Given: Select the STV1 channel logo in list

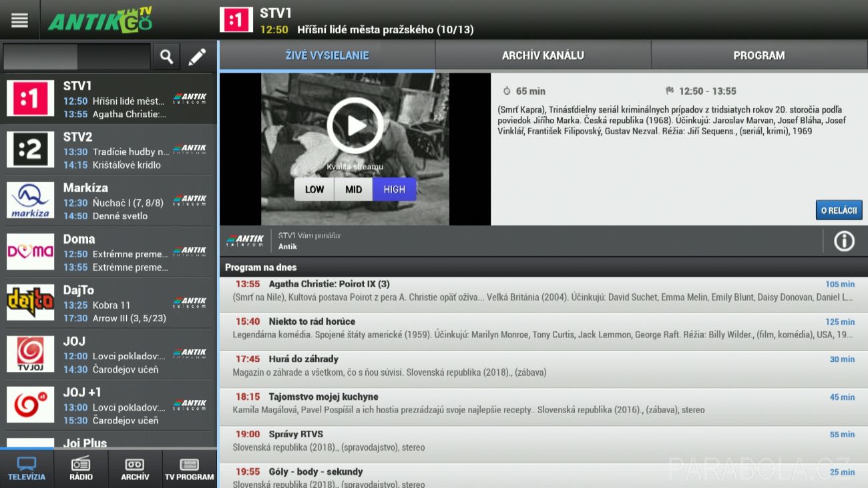Looking at the screenshot, I should point(30,99).
